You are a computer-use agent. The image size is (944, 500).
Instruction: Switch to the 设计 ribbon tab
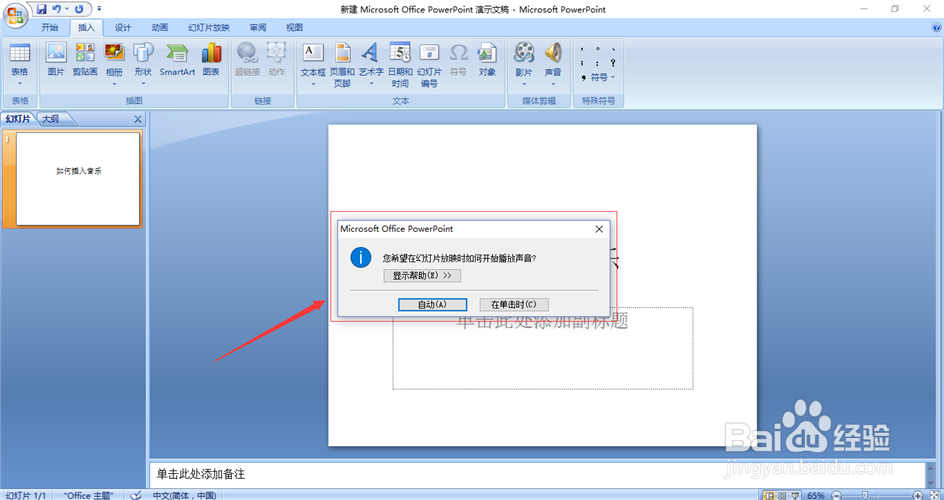tap(123, 28)
